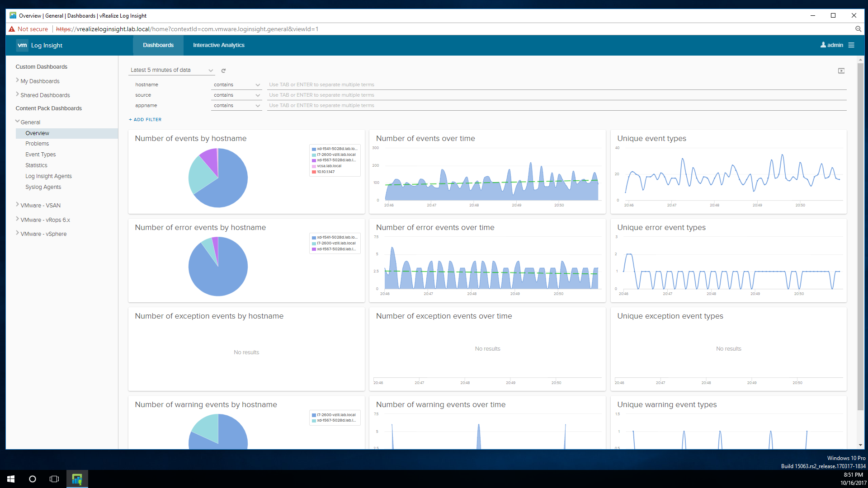The image size is (868, 488).
Task: Click Custom Dashboards heading
Action: 42,67
